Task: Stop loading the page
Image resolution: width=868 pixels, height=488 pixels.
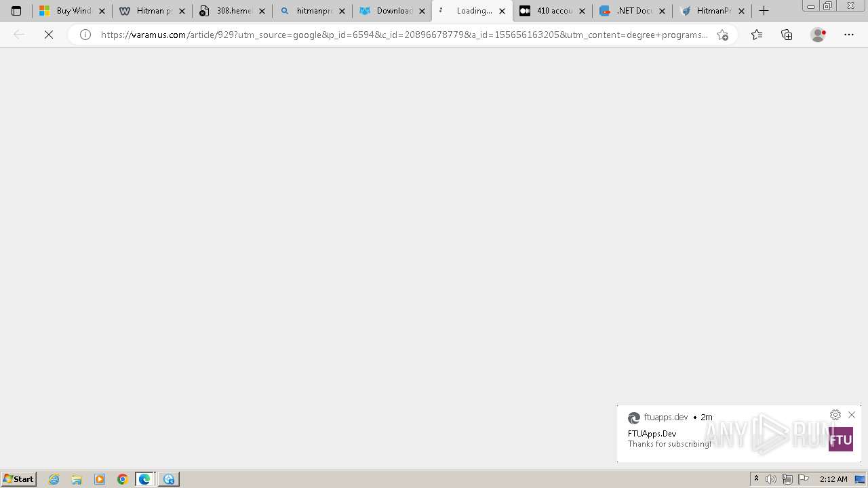Action: click(x=49, y=35)
